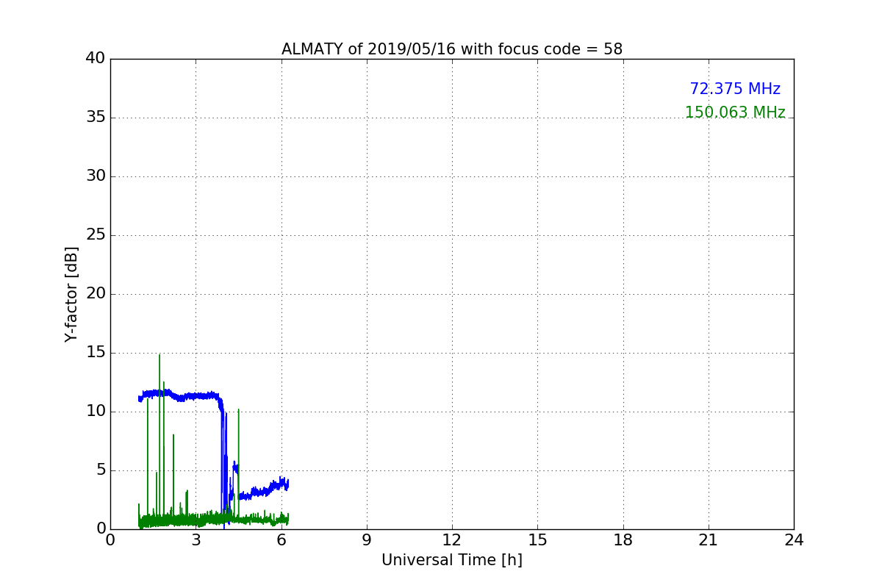Click the y-axis tick label 15

point(96,353)
